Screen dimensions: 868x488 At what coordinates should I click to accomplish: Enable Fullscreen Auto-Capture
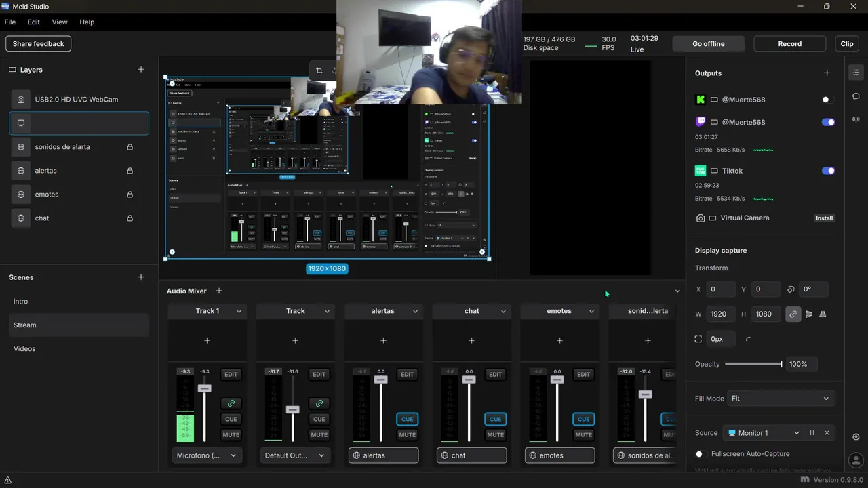coord(701,454)
